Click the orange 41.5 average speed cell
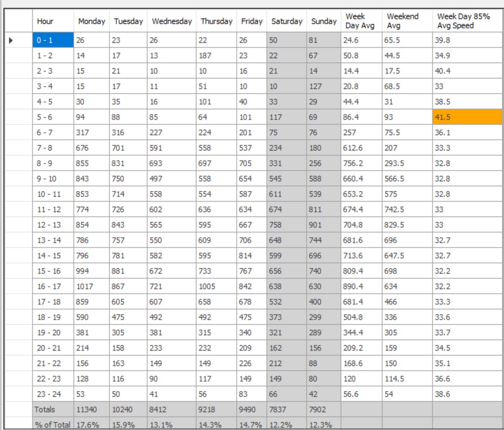Viewport: 504px width, 430px height. pyautogui.click(x=467, y=117)
